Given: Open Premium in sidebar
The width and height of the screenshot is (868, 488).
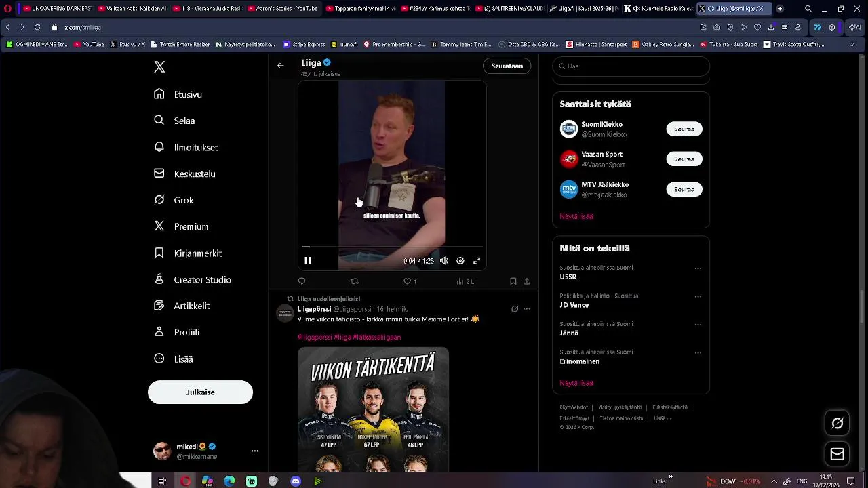Looking at the screenshot, I should click(181, 226).
